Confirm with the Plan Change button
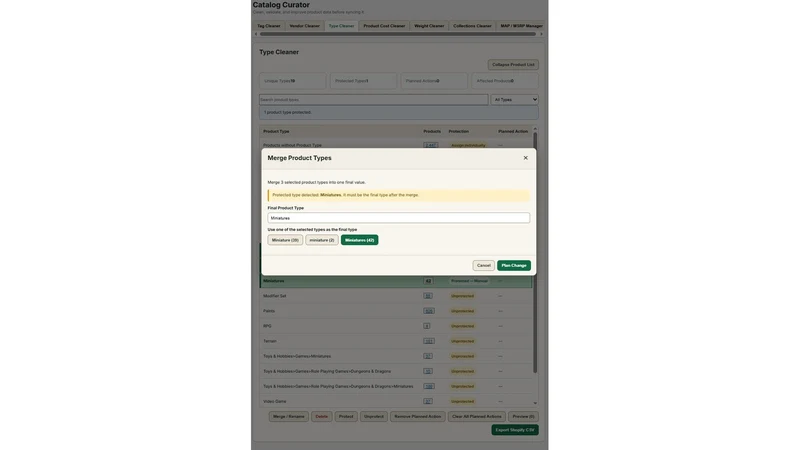 pos(514,265)
